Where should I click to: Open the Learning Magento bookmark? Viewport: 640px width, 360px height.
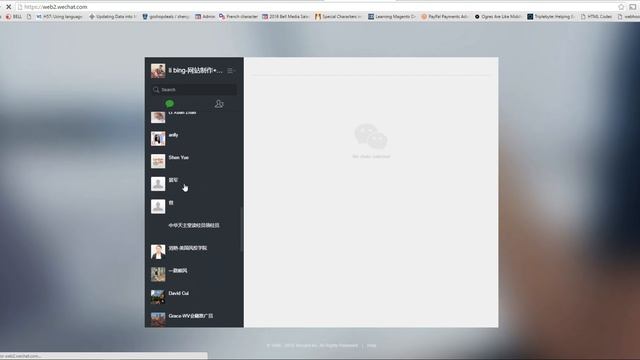[392, 17]
